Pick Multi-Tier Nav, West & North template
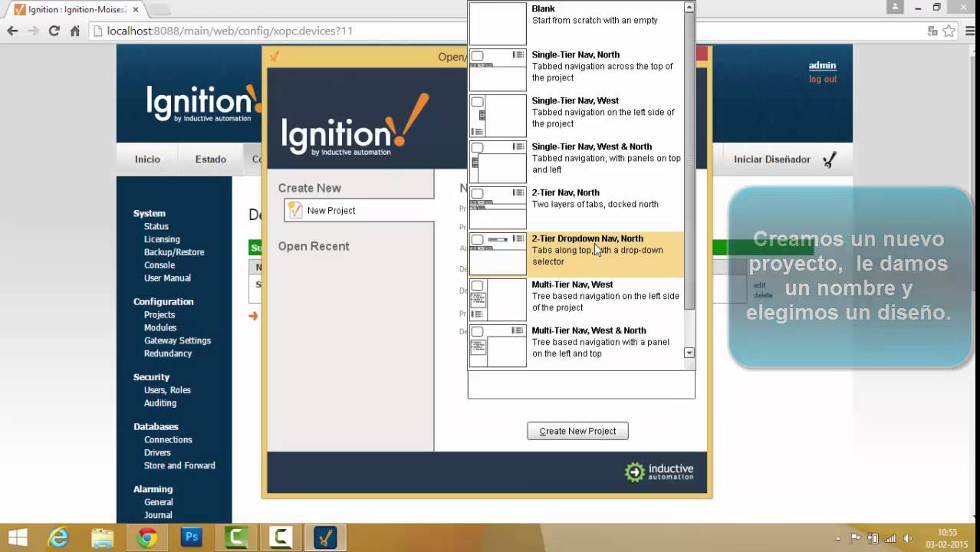The height and width of the screenshot is (552, 980). [x=576, y=346]
